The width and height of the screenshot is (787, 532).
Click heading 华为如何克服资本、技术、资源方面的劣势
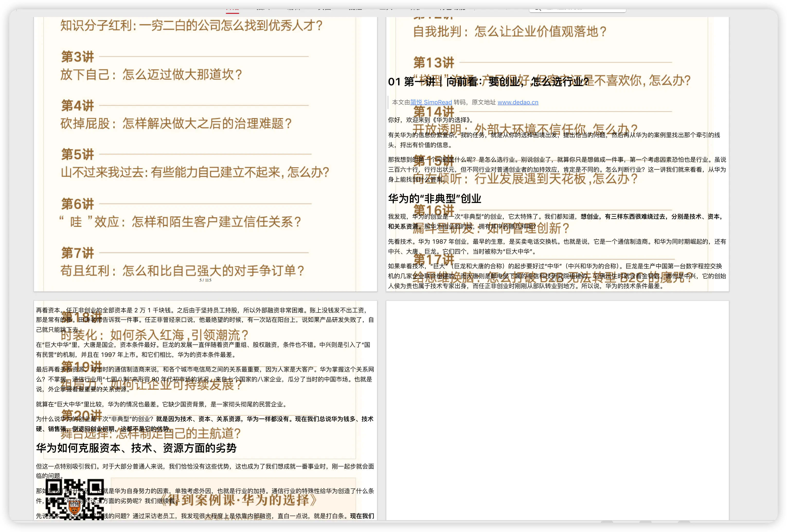tap(136, 448)
